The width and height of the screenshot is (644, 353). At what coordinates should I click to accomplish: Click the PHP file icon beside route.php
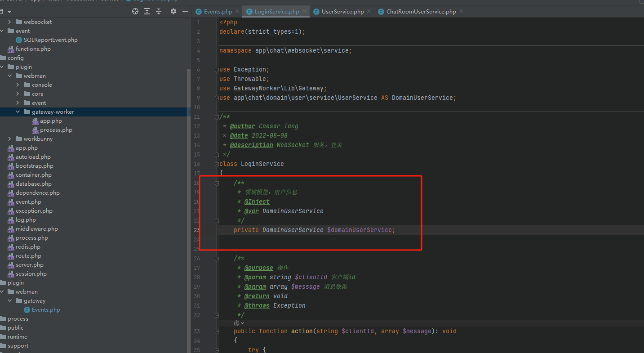coord(11,256)
